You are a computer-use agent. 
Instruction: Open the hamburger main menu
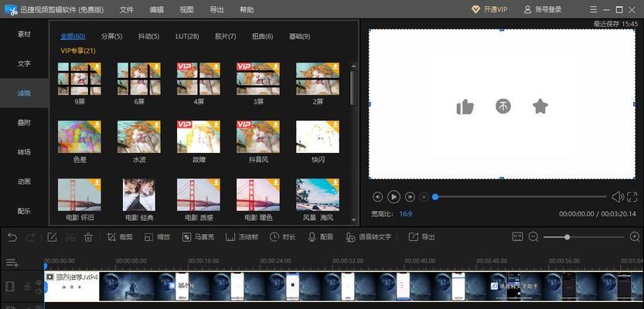(x=594, y=9)
